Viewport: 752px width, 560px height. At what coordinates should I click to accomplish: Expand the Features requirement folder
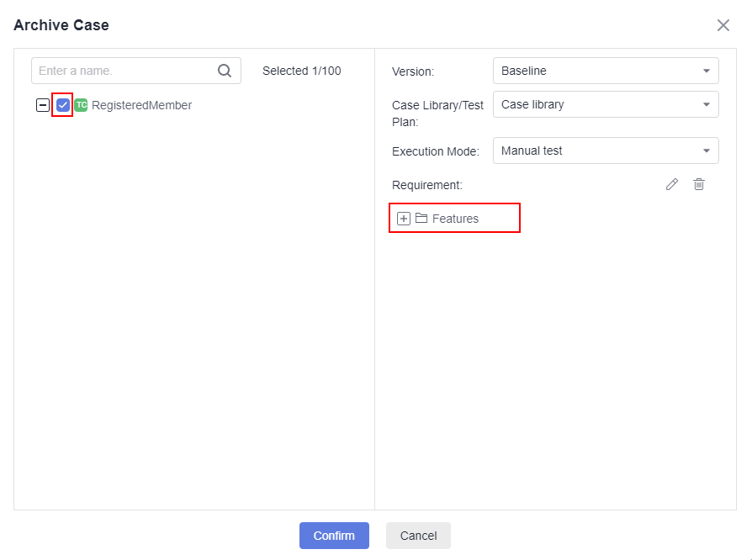pos(403,219)
